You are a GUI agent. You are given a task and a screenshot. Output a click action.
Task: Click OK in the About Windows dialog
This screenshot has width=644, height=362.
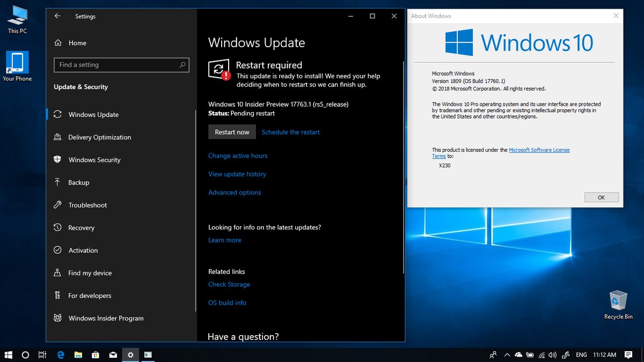[601, 197]
